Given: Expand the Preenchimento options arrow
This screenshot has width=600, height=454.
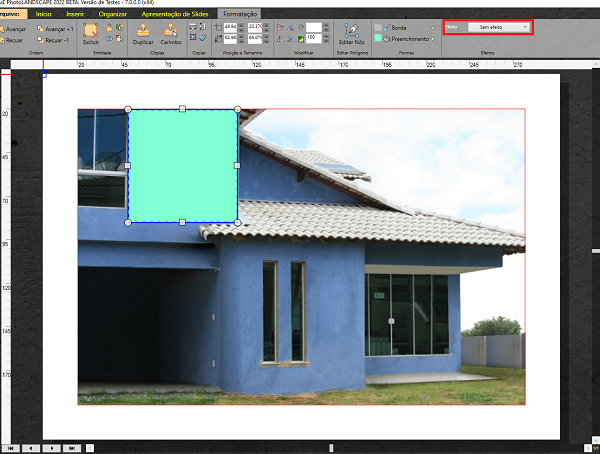Looking at the screenshot, I should click(x=431, y=39).
